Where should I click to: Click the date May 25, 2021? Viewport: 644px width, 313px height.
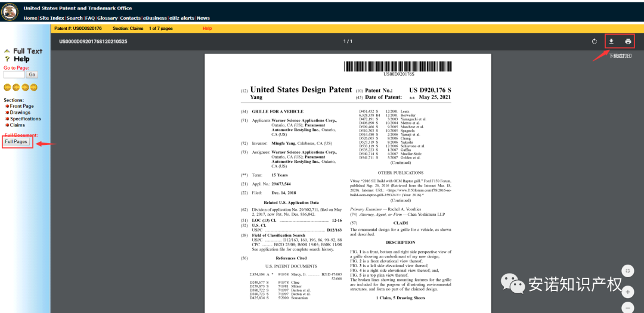pyautogui.click(x=435, y=97)
